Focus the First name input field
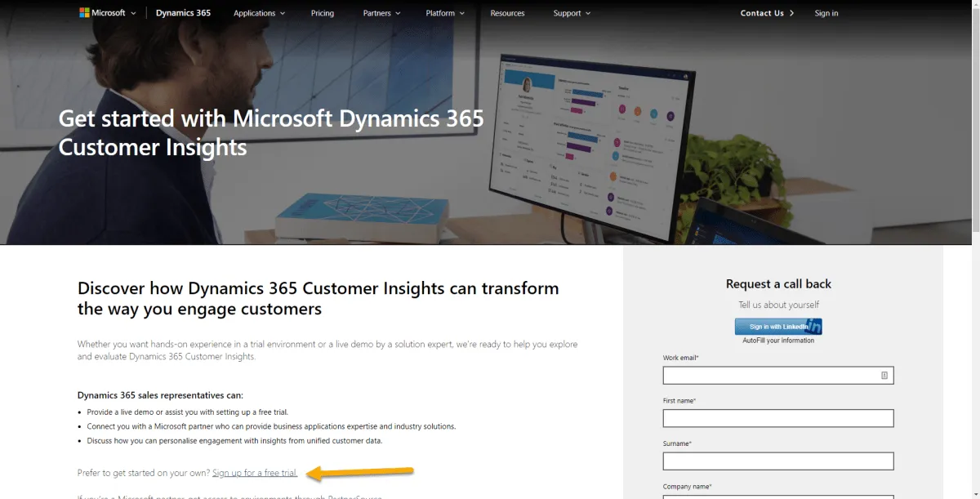Screen dimensions: 980x499 tap(778, 418)
